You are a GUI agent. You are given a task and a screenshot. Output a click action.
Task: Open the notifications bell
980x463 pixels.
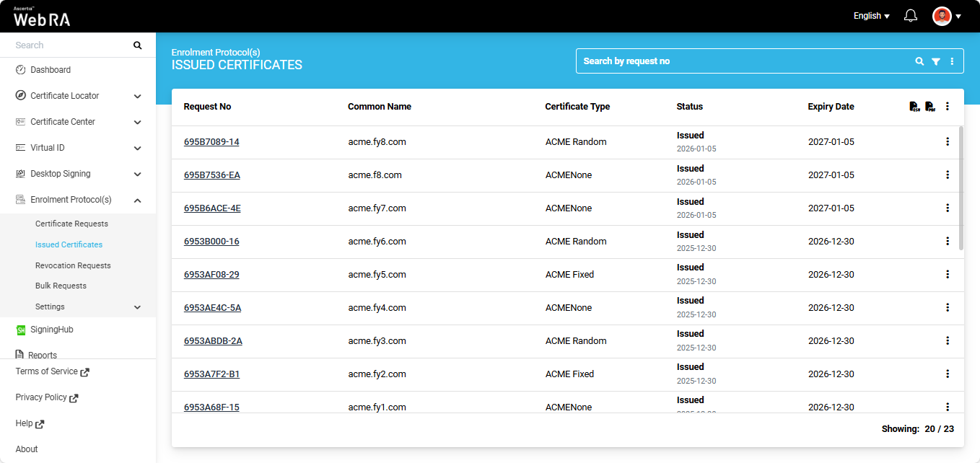(x=911, y=16)
